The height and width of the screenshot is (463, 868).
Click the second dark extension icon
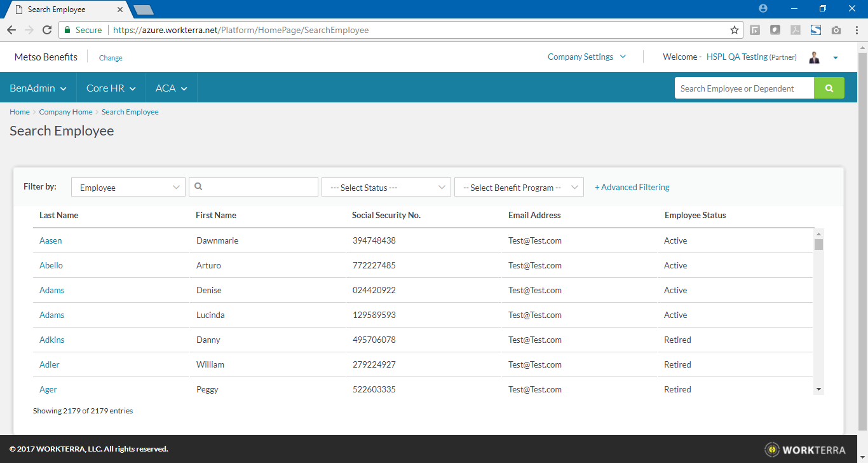coord(775,30)
